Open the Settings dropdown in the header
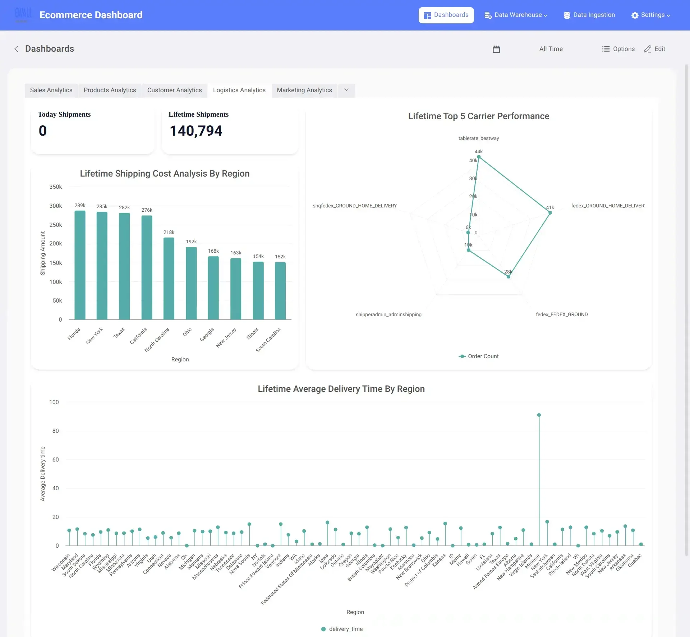This screenshot has height=637, width=690. tap(650, 15)
